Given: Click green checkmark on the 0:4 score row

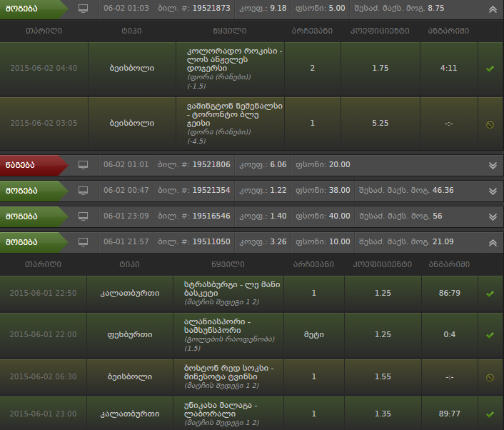Looking at the screenshot, I should pos(490,335).
